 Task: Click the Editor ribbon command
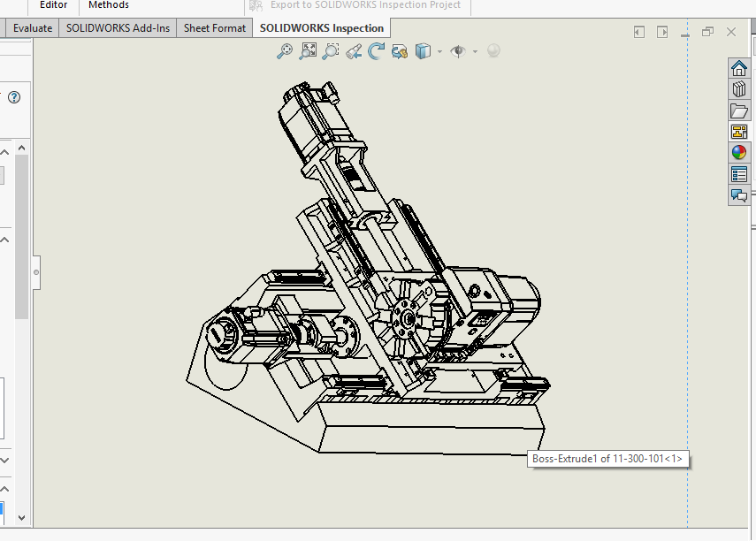tap(54, 5)
